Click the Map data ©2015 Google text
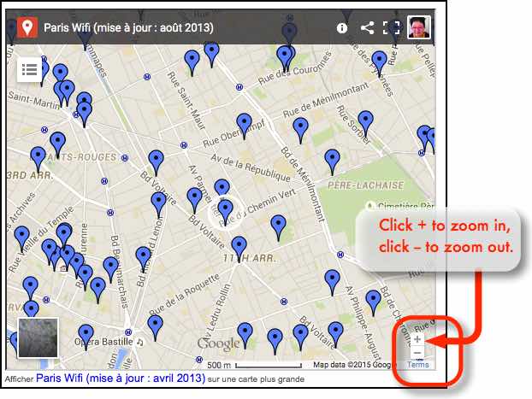 click(354, 365)
